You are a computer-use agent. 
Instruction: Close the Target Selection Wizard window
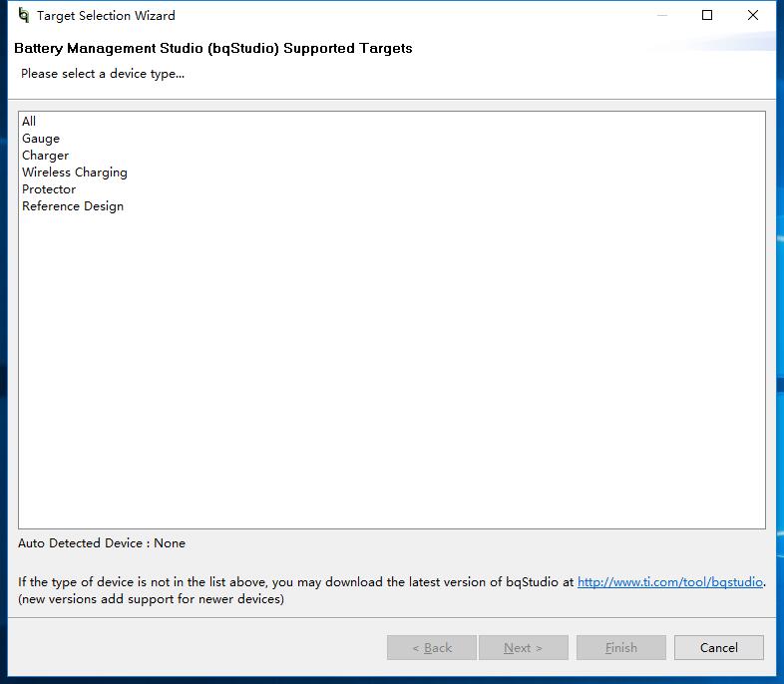tap(753, 16)
